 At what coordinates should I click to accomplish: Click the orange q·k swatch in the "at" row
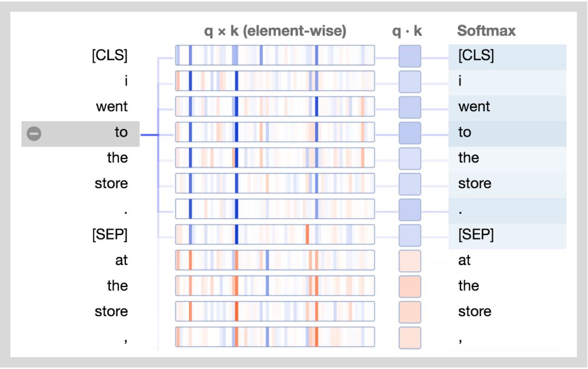point(410,261)
